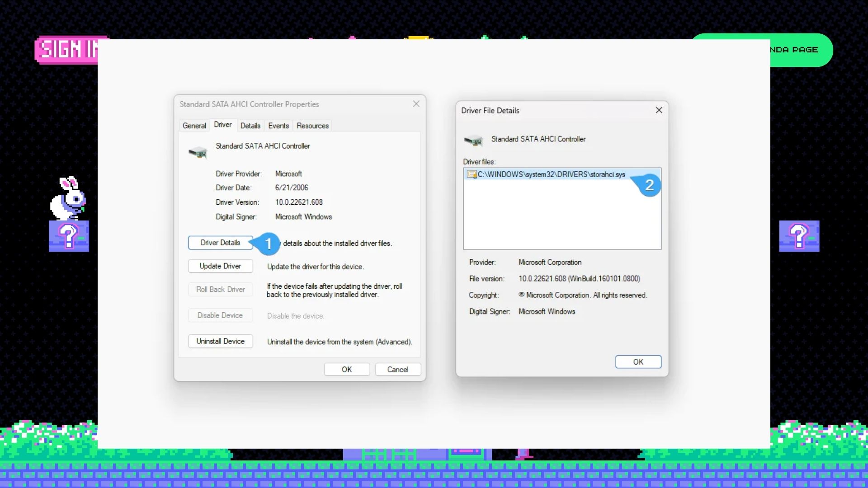The height and width of the screenshot is (488, 868).
Task: Click the right question mark block
Action: [799, 236]
